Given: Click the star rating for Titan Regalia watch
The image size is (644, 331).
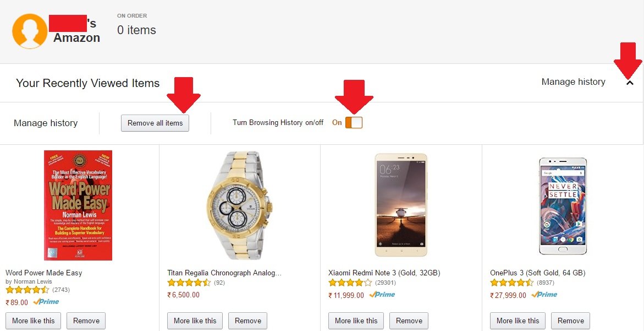Looking at the screenshot, I should click(189, 283).
